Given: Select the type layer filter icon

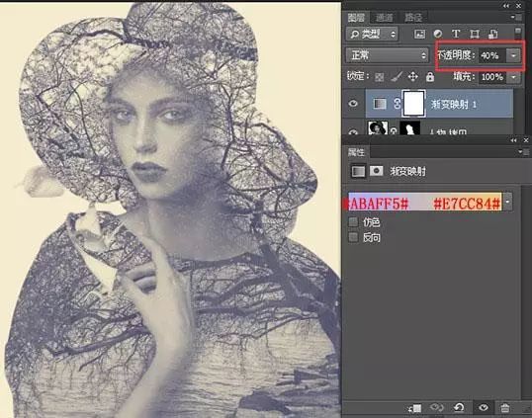Looking at the screenshot, I should [456, 34].
